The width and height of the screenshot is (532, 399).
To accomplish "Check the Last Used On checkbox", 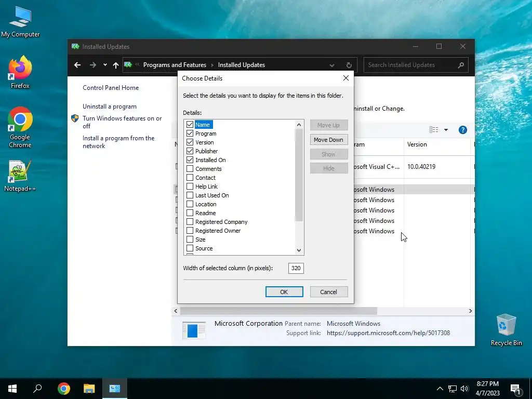I will [190, 195].
